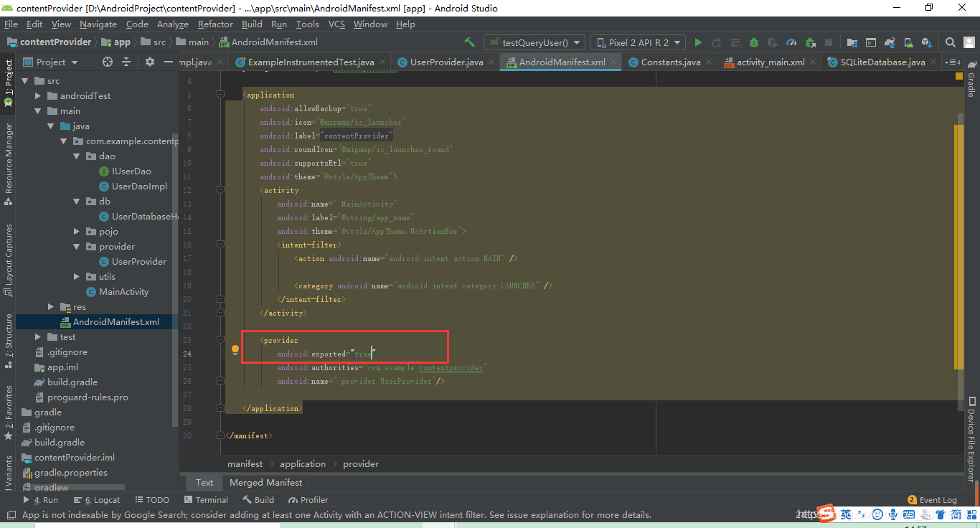Toggle the 1: Project tool window
The image size is (980, 528).
click(8, 82)
